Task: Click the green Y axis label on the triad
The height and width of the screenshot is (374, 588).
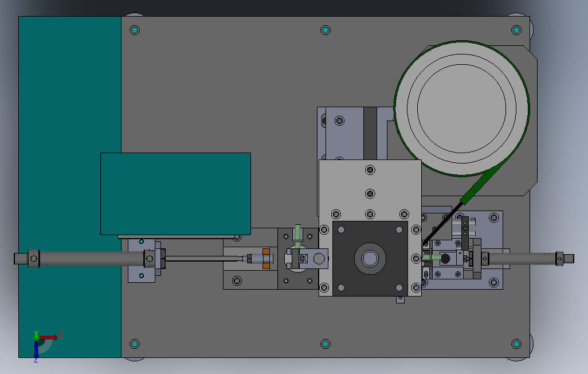Action: [x=36, y=333]
